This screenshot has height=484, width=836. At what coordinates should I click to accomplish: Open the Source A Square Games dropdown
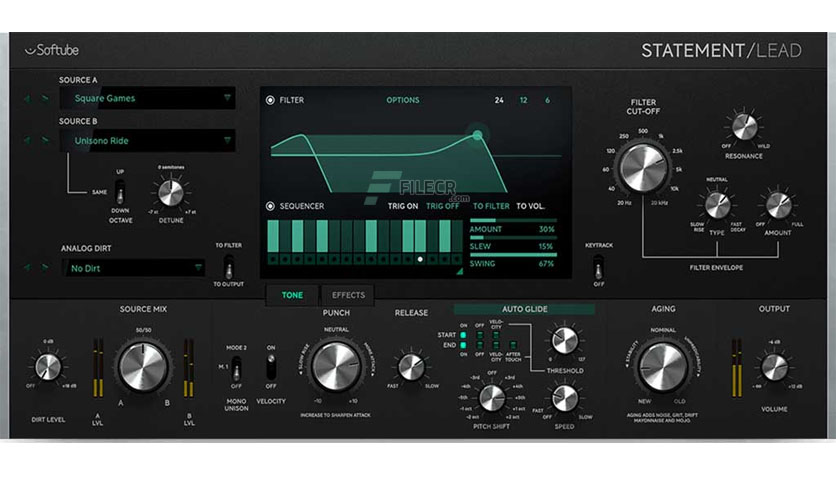tap(147, 98)
